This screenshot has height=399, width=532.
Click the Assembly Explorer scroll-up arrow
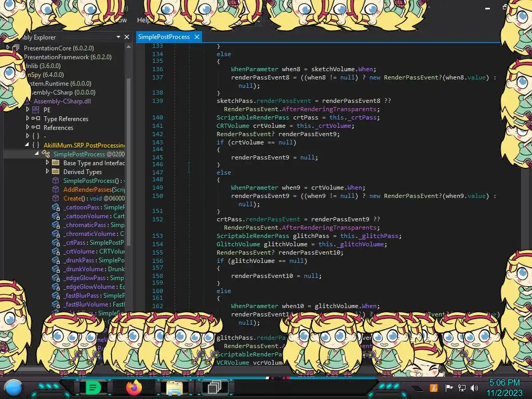[x=129, y=47]
